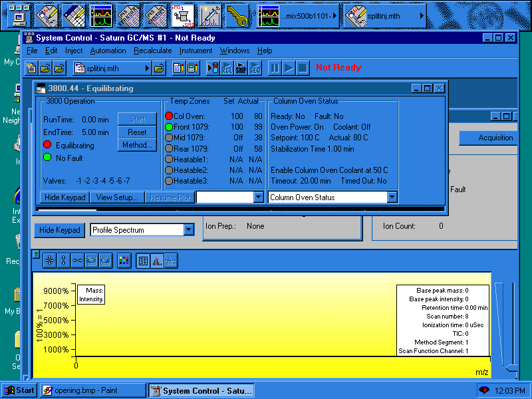Select the Heatable1 zone indicator
The width and height of the screenshot is (532, 399).
point(169,159)
